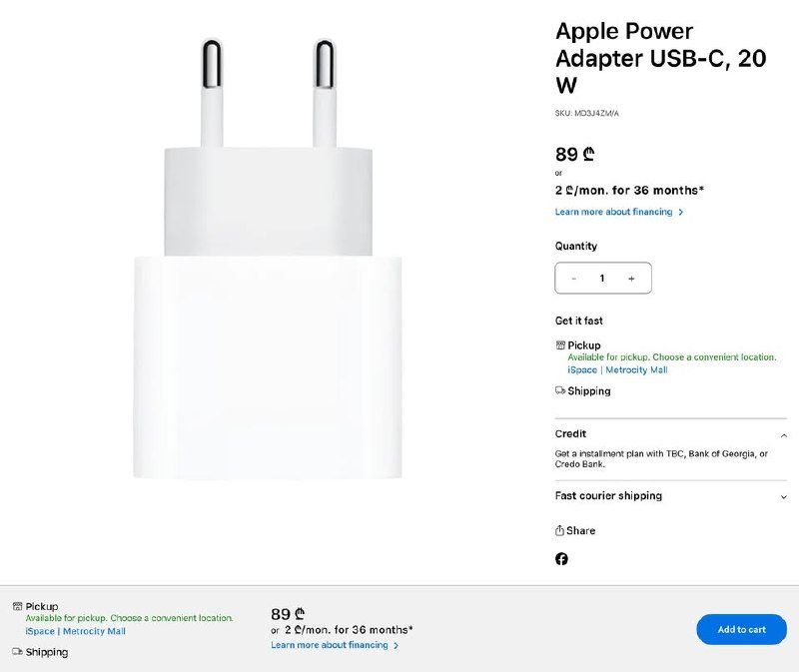Click the Facebook share icon
The image size is (799, 672).
(x=561, y=560)
